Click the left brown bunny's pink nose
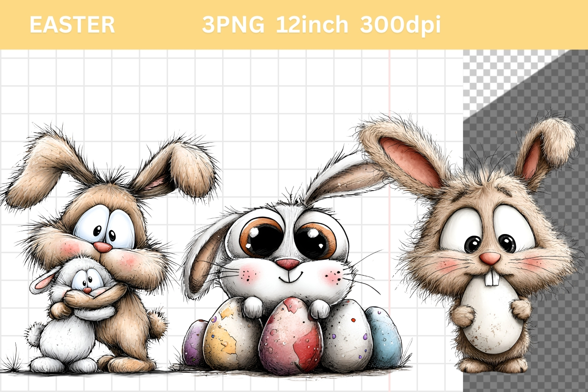Viewport: 588px width, 392px height. point(103,247)
